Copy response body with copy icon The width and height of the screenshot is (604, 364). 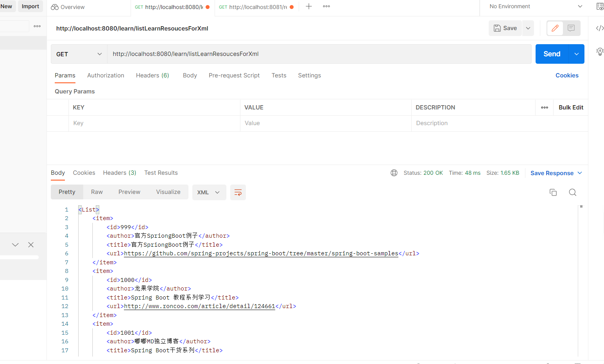click(x=553, y=192)
